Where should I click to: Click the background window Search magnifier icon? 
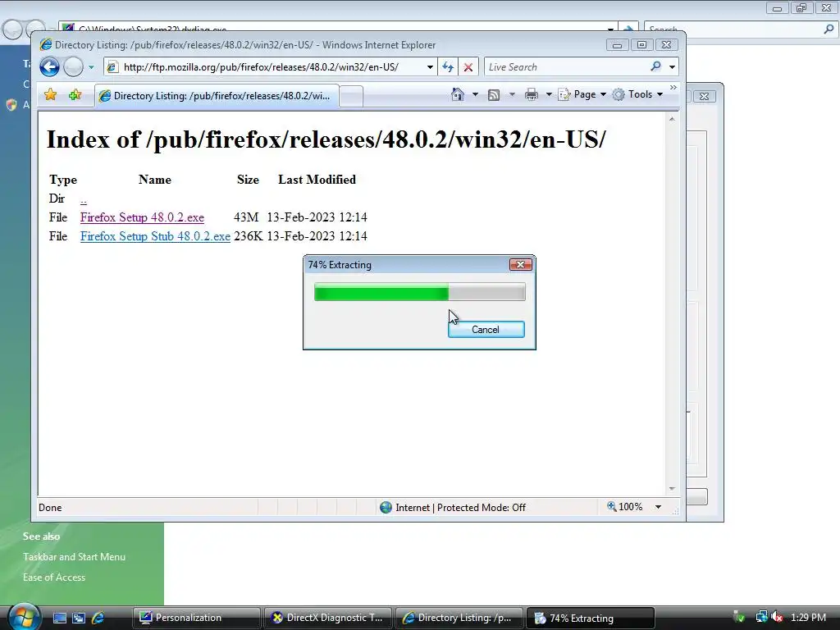(828, 29)
